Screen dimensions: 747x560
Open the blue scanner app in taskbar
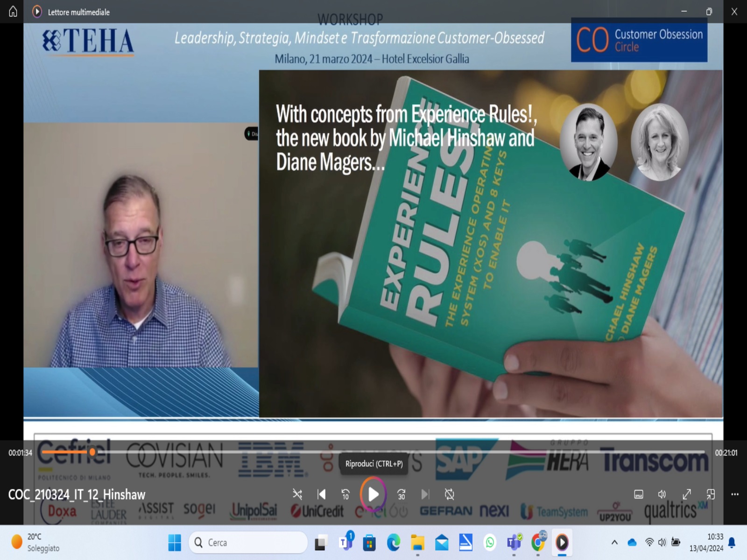(466, 542)
